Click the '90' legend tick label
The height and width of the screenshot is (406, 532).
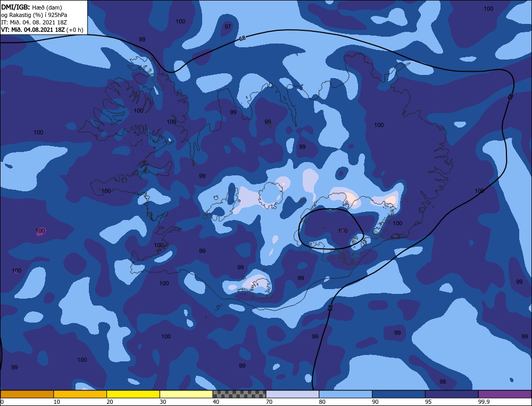click(x=375, y=402)
